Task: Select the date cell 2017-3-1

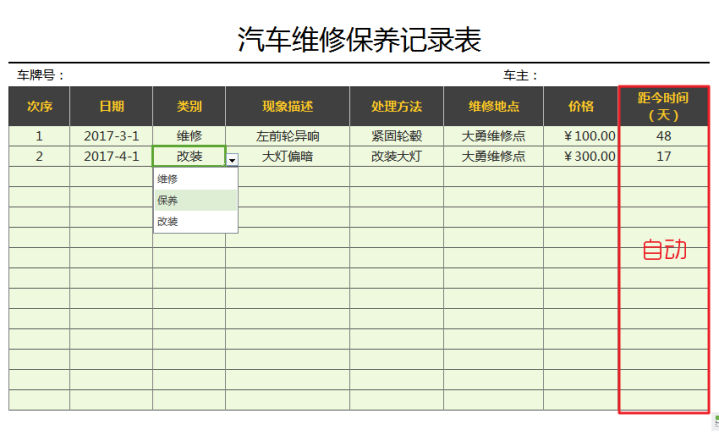Action: point(111,136)
